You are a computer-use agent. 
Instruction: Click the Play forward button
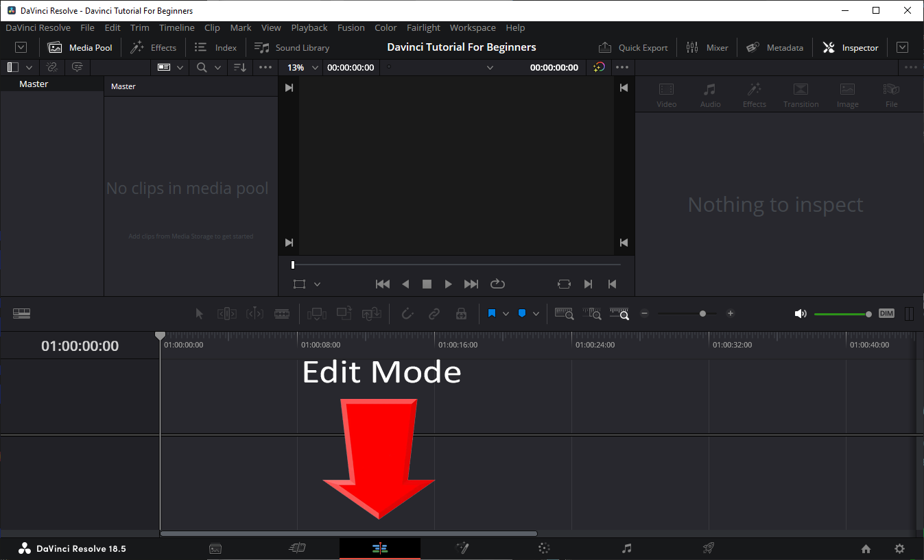point(448,284)
